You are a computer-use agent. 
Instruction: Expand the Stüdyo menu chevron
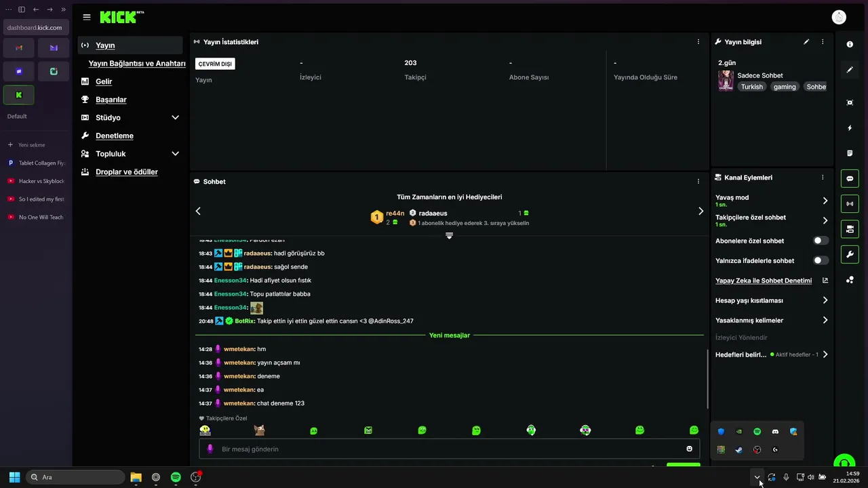click(175, 118)
